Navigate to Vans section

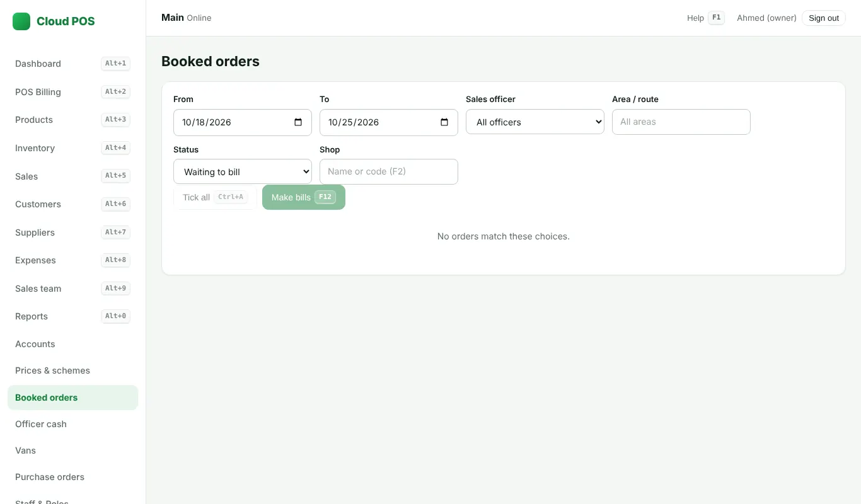[x=72, y=450]
